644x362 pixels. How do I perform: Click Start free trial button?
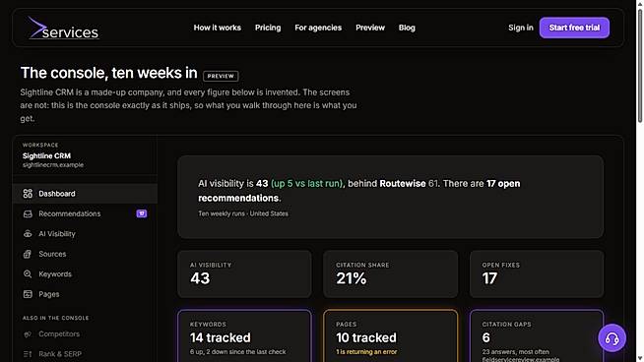(574, 28)
